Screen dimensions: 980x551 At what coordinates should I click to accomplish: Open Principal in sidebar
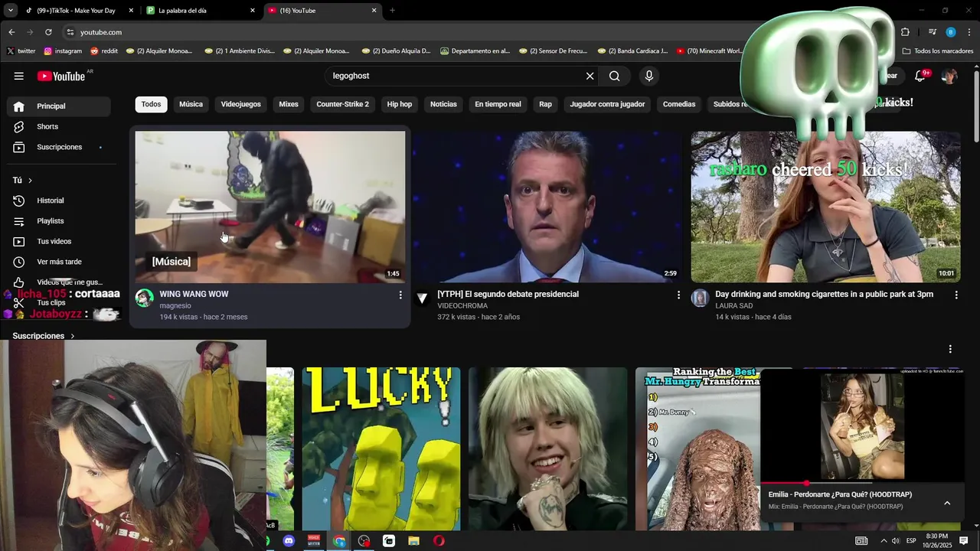tap(59, 106)
